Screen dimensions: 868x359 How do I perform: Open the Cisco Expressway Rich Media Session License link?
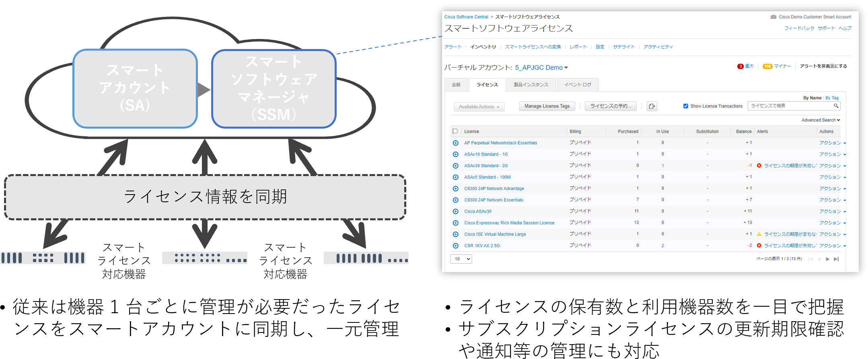click(x=509, y=223)
